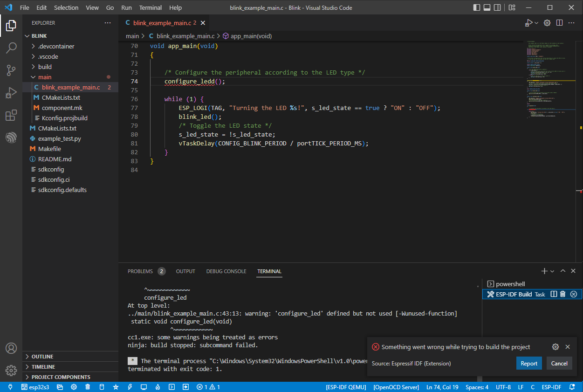
Task: Run build, flash and monitor flame icon
Action: [x=158, y=387]
